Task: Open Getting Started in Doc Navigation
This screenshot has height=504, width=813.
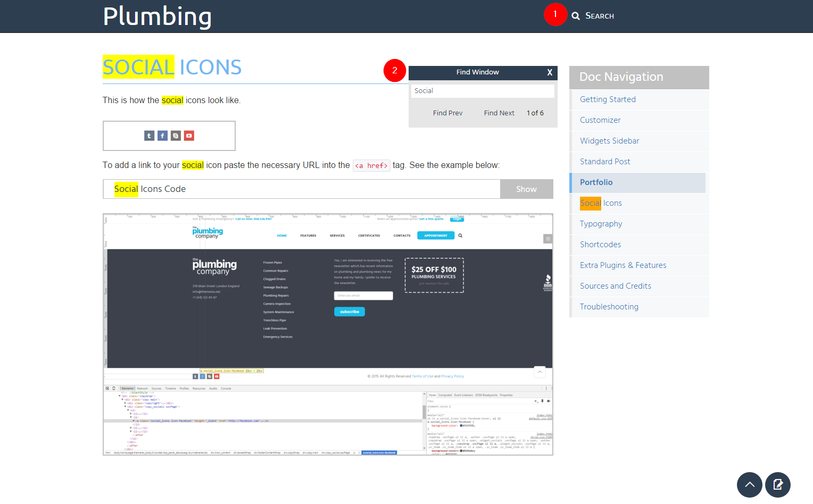Action: coord(608,99)
